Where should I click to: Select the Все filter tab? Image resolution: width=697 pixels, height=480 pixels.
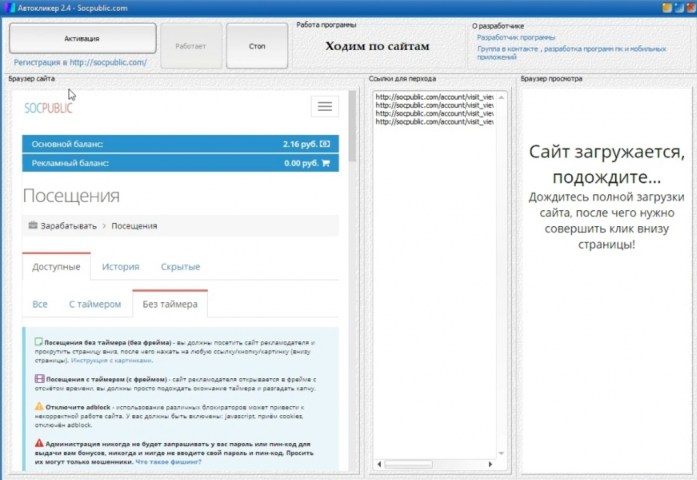[40, 304]
